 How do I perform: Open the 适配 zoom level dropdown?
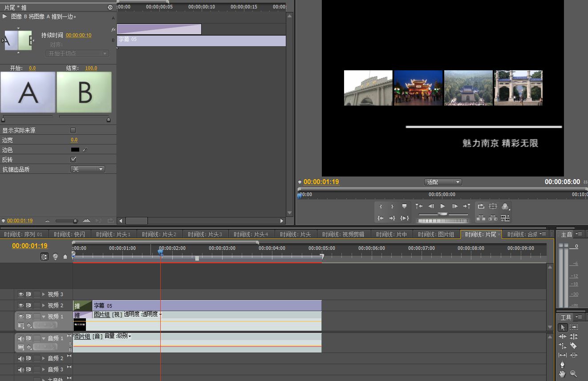[443, 182]
